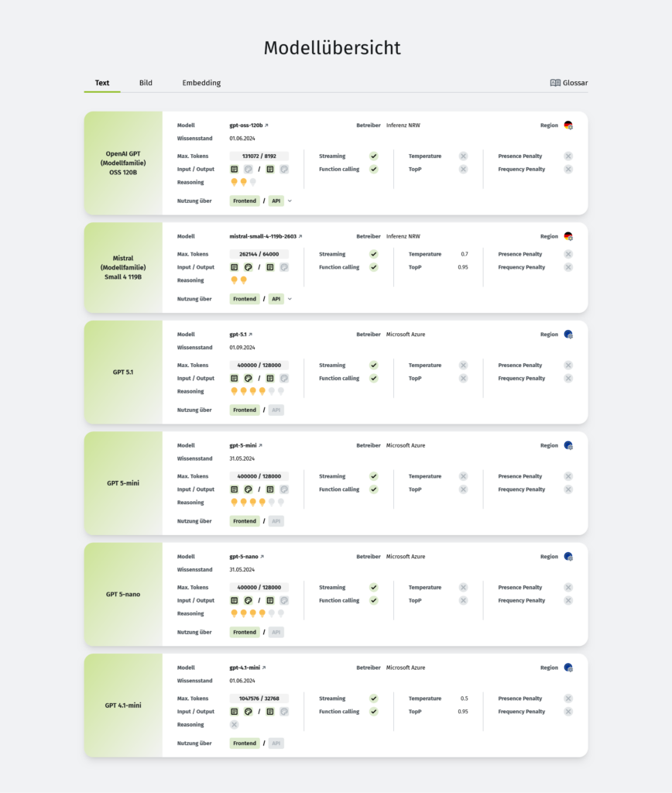Click the EU region icon for gpt-4.1-mini
The image size is (672, 793).
(x=568, y=668)
